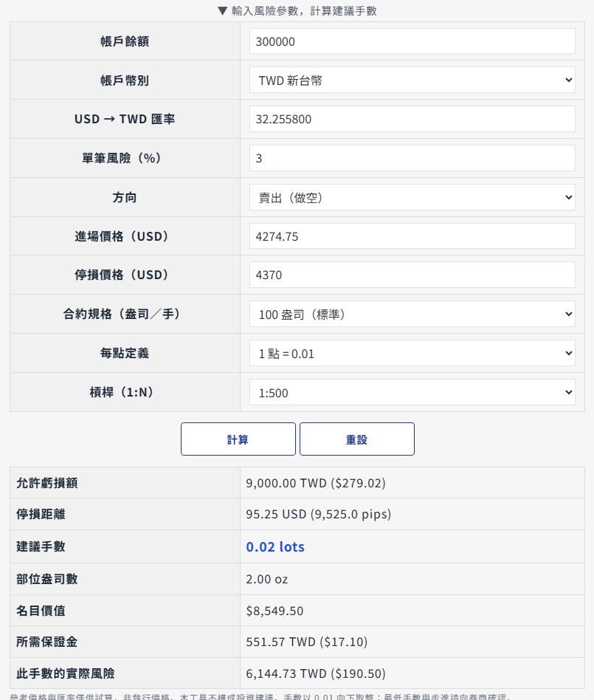Click the 停損價格 (USD) field
The image size is (594, 700).
pos(412,275)
